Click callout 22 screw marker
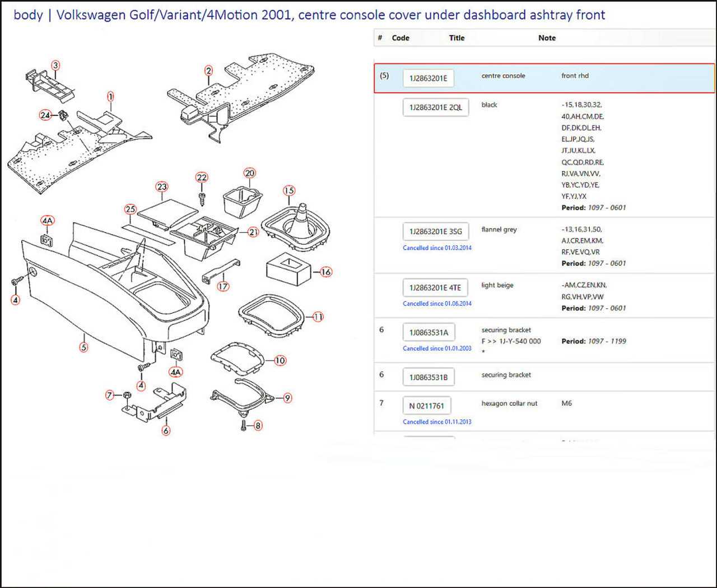The image size is (717, 588). (202, 178)
